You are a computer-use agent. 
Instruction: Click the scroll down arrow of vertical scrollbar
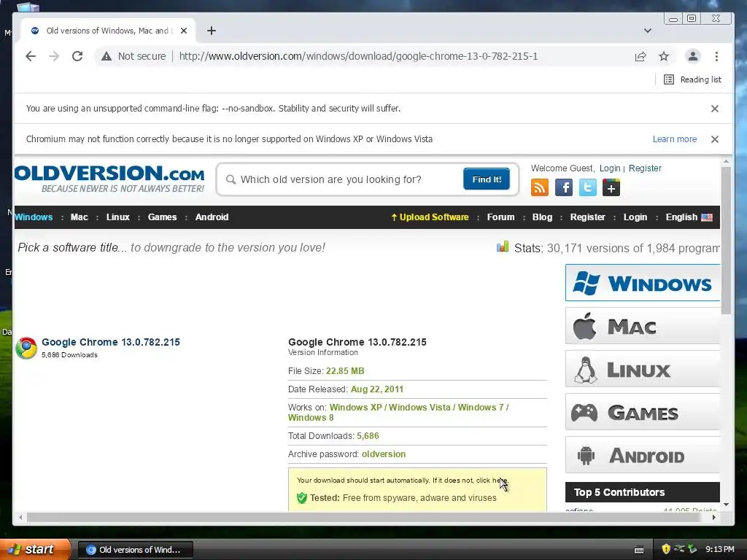point(726,505)
